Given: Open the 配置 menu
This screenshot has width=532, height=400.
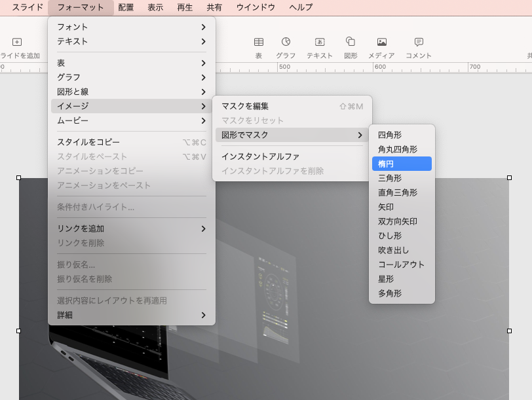Looking at the screenshot, I should click(x=126, y=7).
